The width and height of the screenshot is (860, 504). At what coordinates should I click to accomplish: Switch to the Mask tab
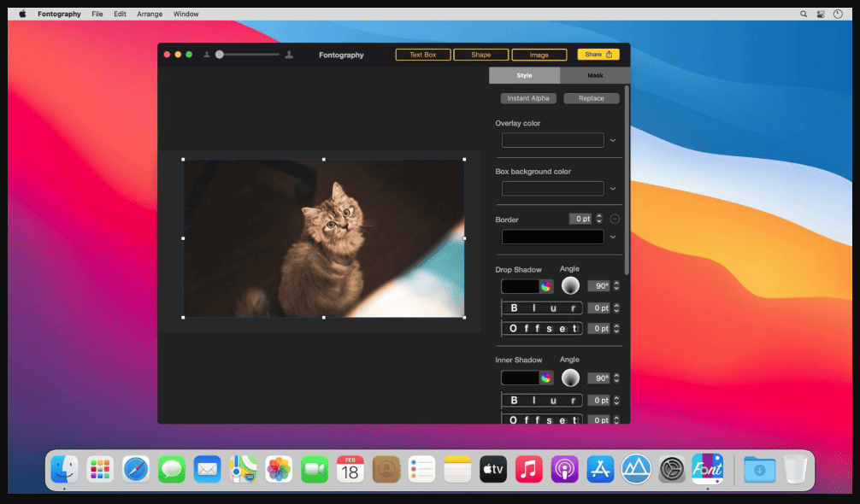click(595, 75)
